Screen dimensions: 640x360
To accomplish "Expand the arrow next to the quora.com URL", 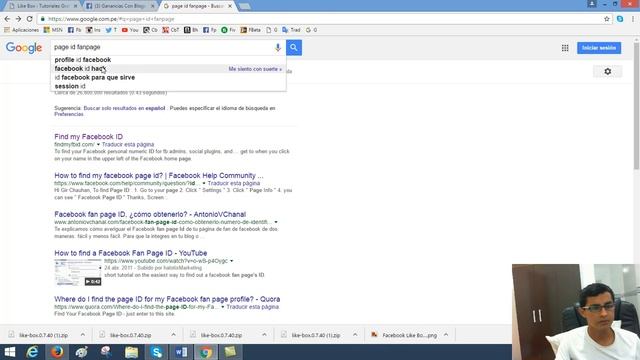I will pyautogui.click(x=223, y=307).
